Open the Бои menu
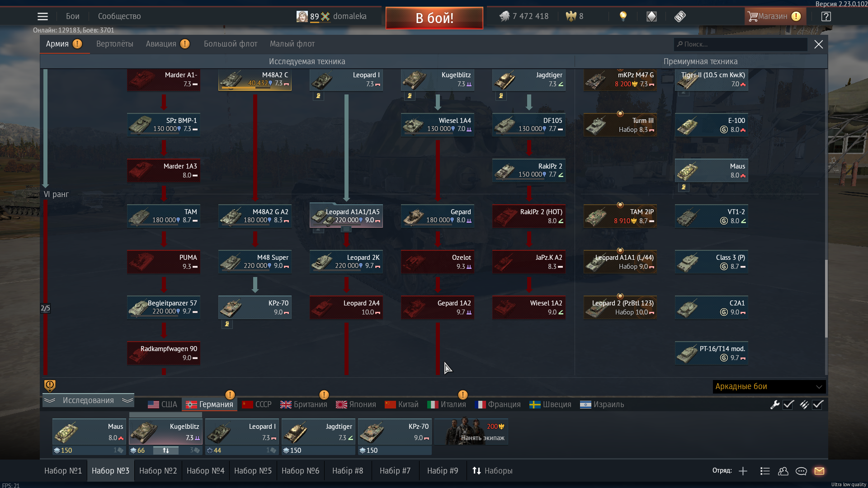Image resolution: width=868 pixels, height=488 pixels. [x=73, y=16]
